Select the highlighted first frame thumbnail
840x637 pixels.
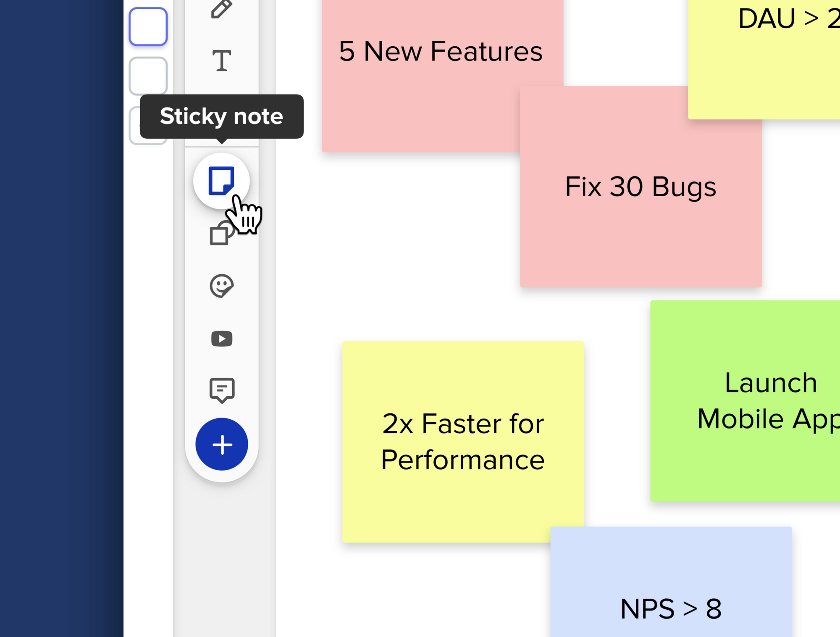coord(148,26)
